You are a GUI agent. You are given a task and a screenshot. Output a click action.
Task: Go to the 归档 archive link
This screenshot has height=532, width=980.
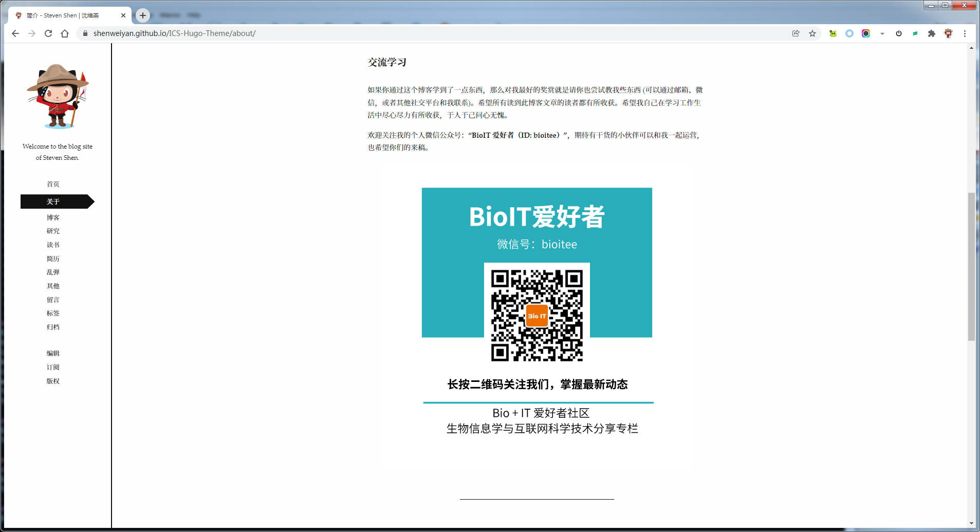point(53,327)
